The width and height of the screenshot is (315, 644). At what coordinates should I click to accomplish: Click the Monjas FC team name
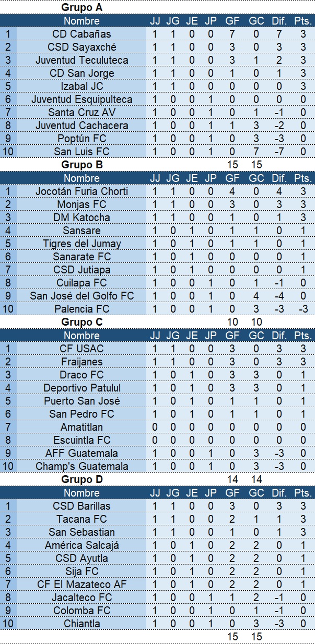(x=81, y=204)
